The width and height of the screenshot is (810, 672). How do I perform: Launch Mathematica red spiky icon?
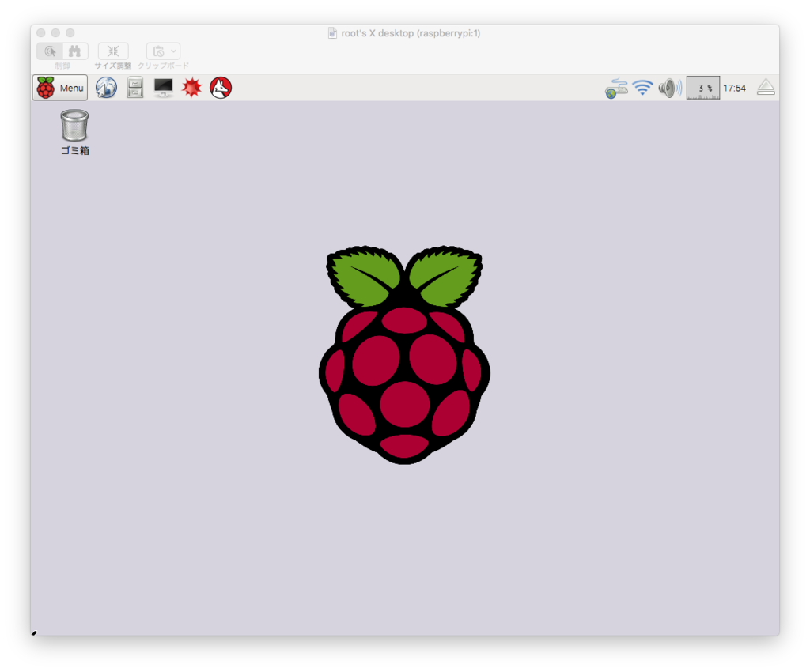click(191, 88)
